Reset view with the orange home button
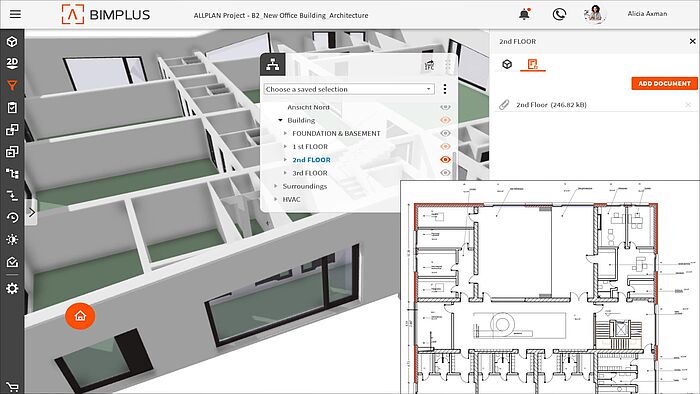Viewport: 700px width, 394px height. click(x=80, y=315)
